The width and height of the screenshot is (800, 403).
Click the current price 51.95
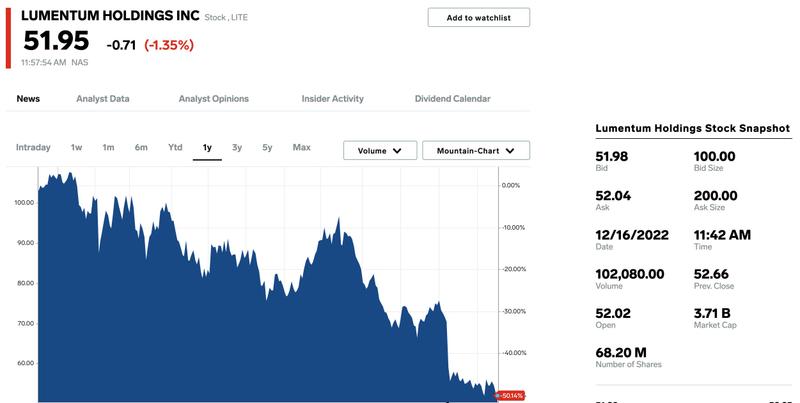[56, 41]
